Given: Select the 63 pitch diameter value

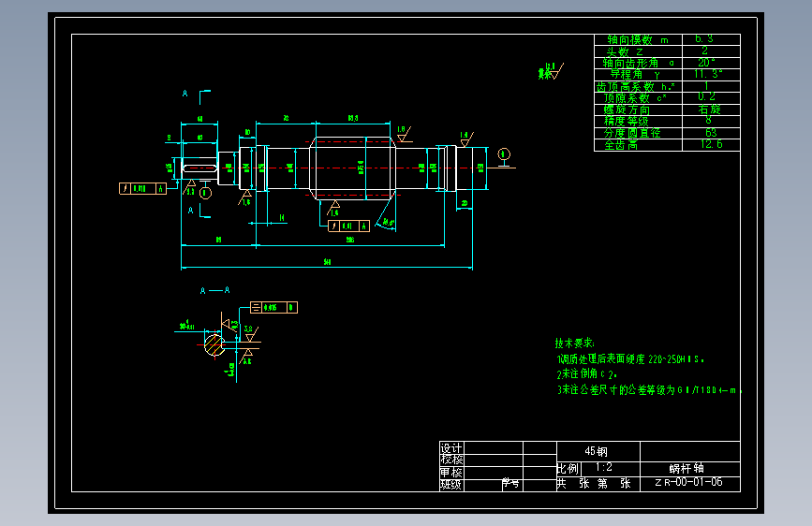Looking at the screenshot, I should 711,133.
